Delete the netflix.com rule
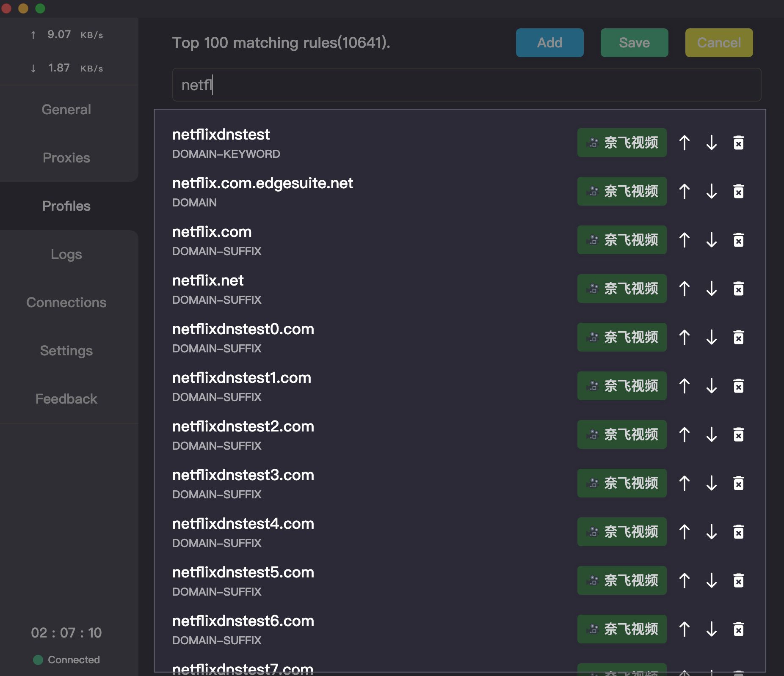 pyautogui.click(x=739, y=240)
